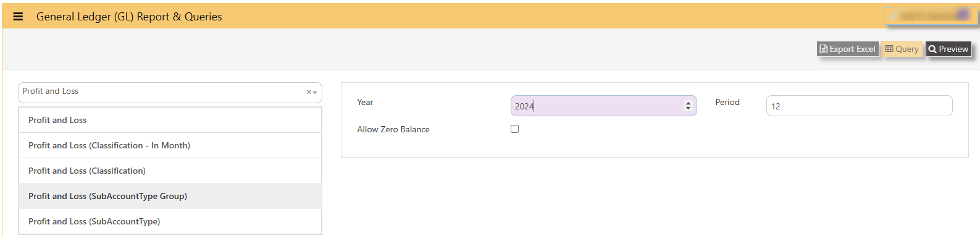Click into the Period field
Screen dimensions: 980x238
tap(859, 106)
